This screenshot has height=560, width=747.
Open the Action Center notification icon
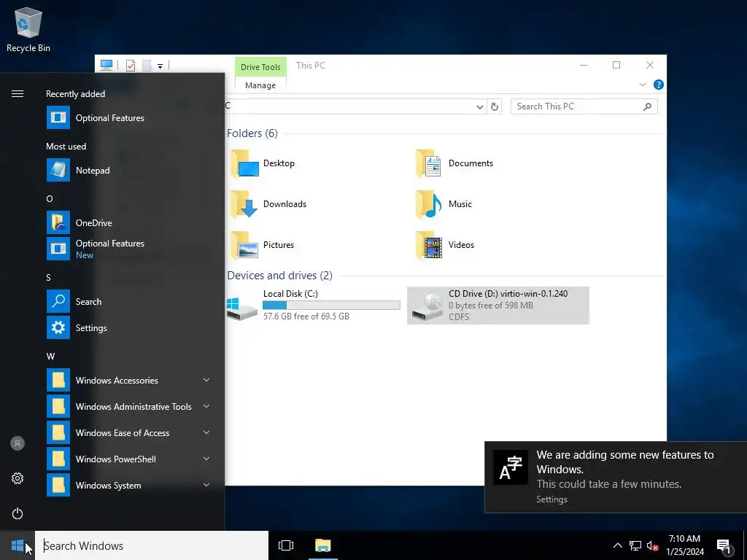724,545
